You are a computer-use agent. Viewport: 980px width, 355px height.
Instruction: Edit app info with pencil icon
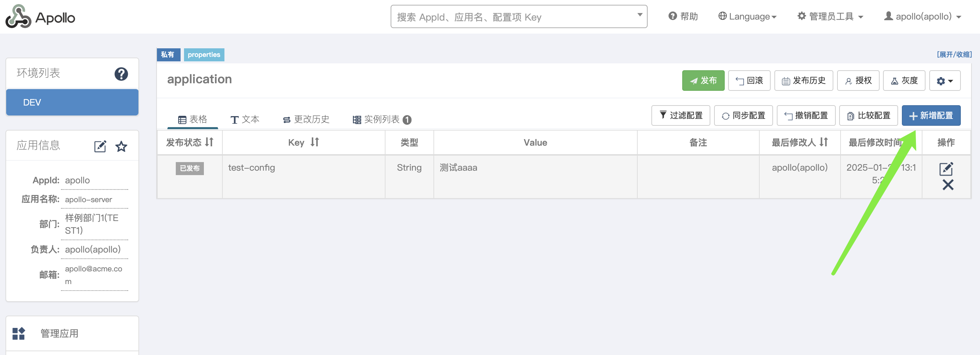tap(100, 146)
